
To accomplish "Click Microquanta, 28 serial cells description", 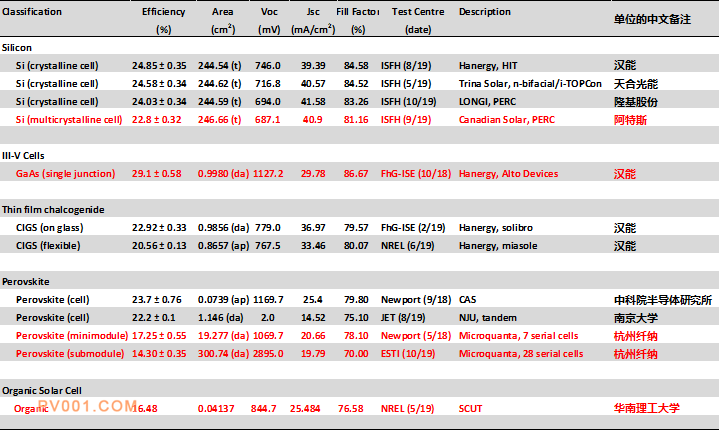I will click(521, 353).
